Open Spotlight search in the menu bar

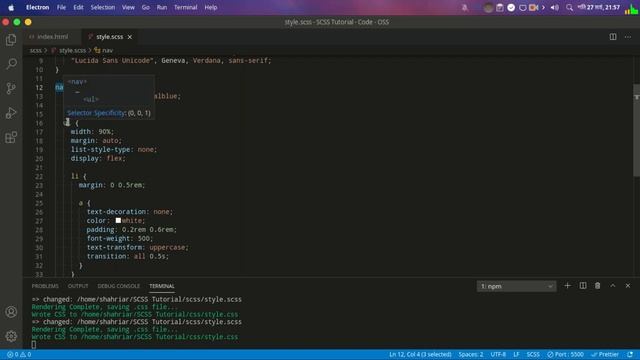[x=569, y=7]
